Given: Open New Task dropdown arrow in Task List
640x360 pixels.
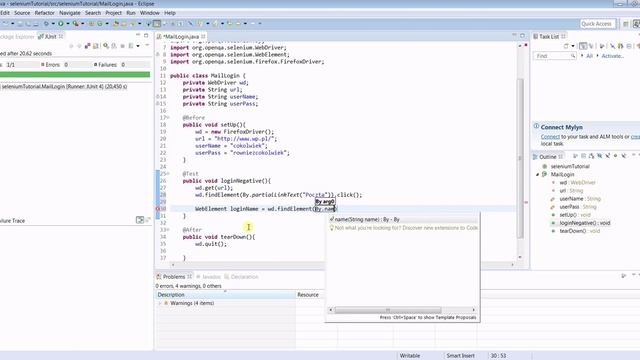Looking at the screenshot, I should point(573,46).
